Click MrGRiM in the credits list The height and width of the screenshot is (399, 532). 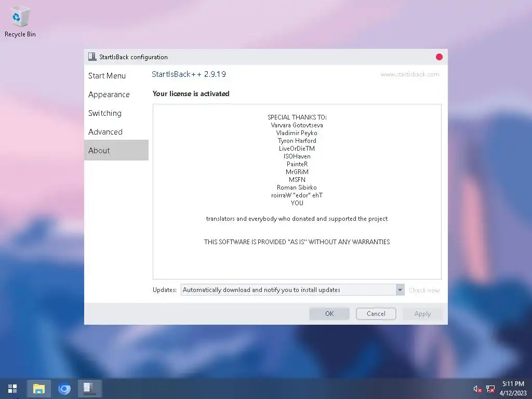297,172
